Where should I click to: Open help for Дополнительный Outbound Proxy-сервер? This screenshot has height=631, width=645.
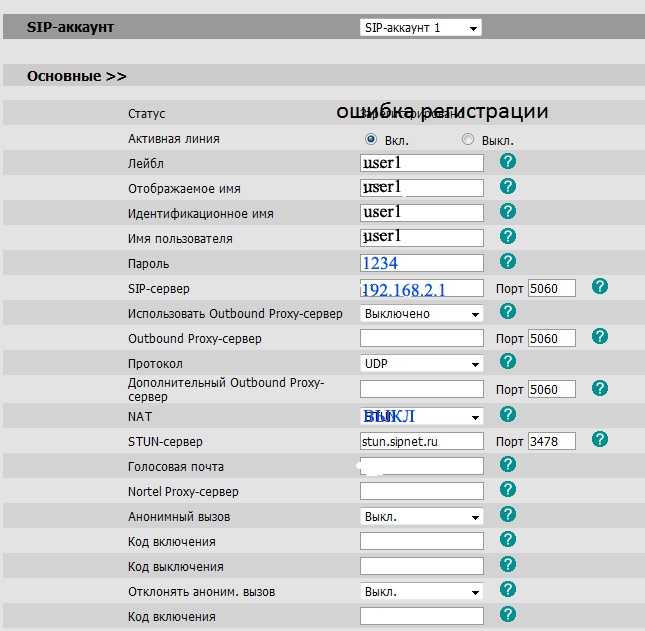click(600, 388)
